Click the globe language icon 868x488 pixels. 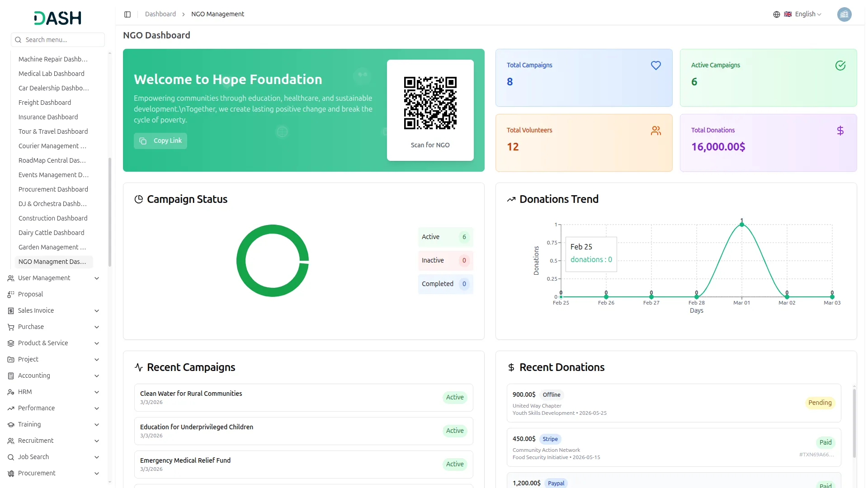776,14
